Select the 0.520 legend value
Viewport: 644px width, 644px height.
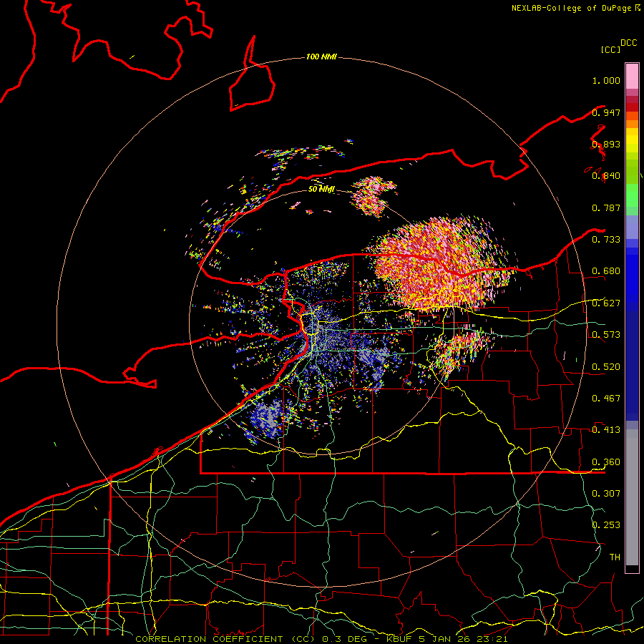(x=606, y=367)
